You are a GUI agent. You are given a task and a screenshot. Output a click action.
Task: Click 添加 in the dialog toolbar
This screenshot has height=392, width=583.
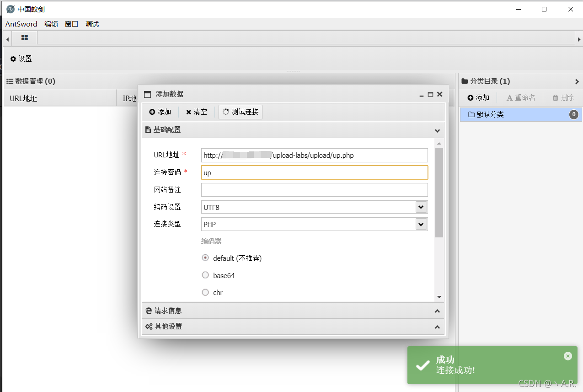coord(160,112)
